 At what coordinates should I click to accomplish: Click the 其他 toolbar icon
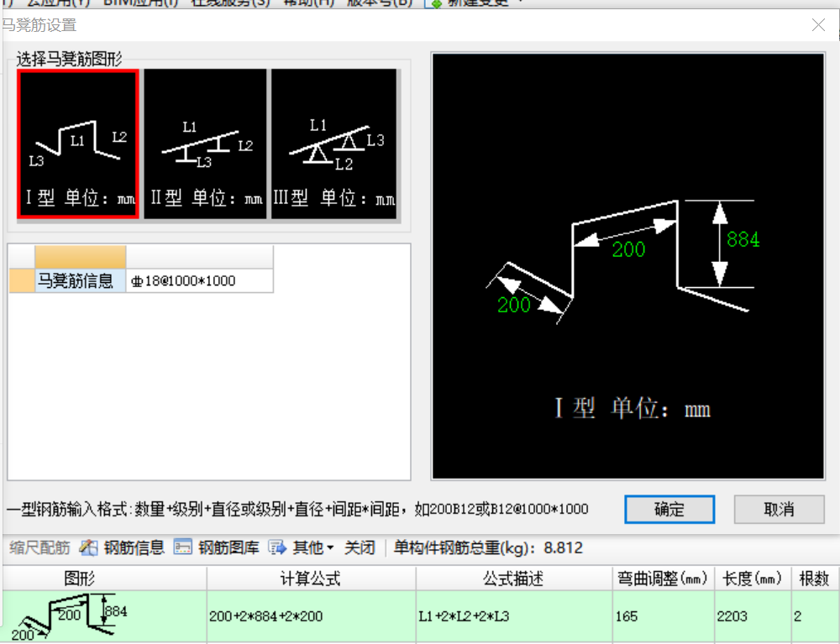pos(305,547)
